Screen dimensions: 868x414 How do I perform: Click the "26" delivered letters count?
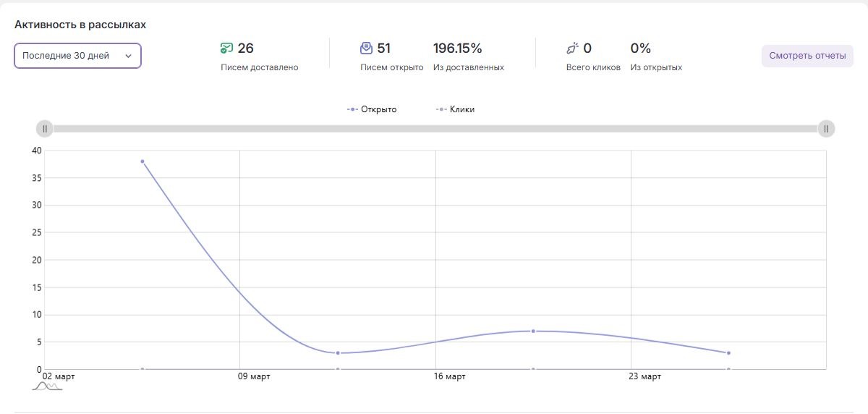245,48
